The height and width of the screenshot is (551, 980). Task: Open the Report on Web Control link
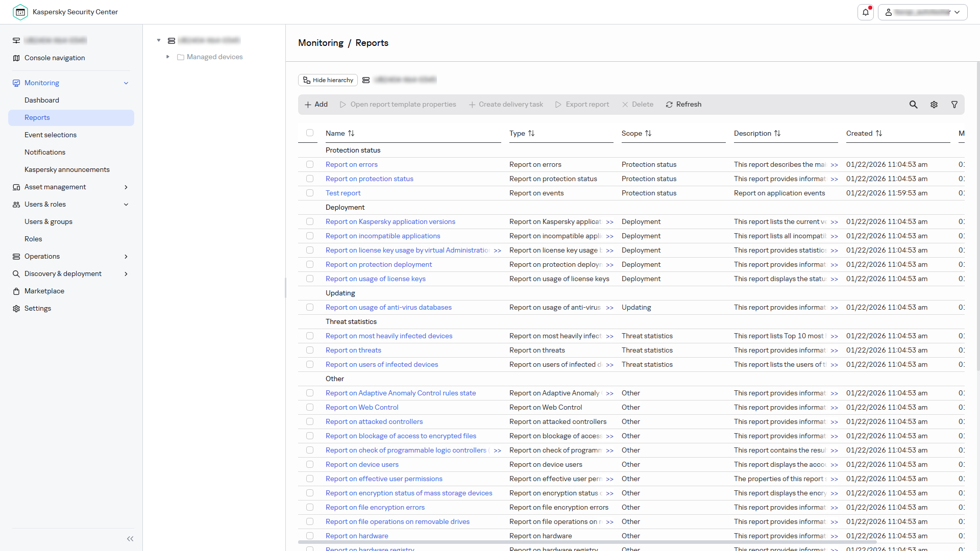[362, 407]
